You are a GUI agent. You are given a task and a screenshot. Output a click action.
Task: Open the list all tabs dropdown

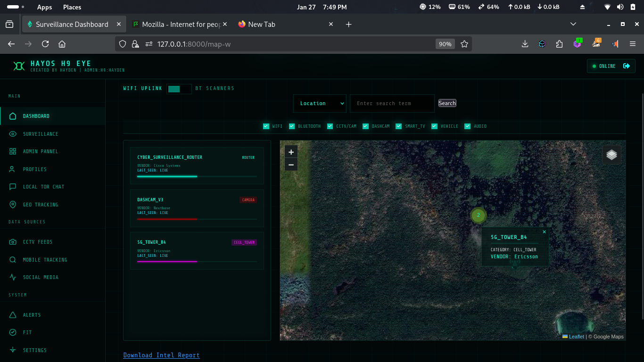click(573, 24)
